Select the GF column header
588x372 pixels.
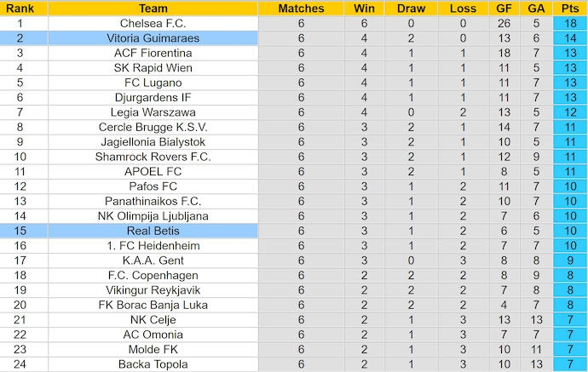505,9
